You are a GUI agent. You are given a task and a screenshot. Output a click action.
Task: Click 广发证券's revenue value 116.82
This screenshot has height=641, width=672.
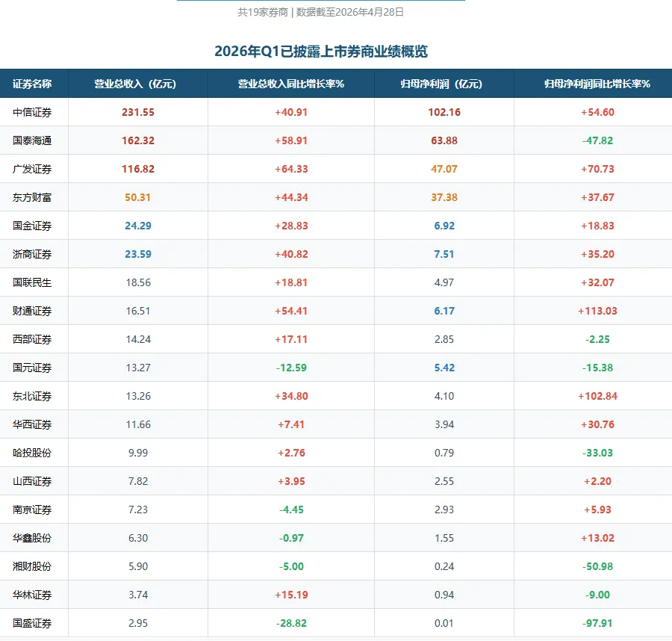pyautogui.click(x=137, y=169)
